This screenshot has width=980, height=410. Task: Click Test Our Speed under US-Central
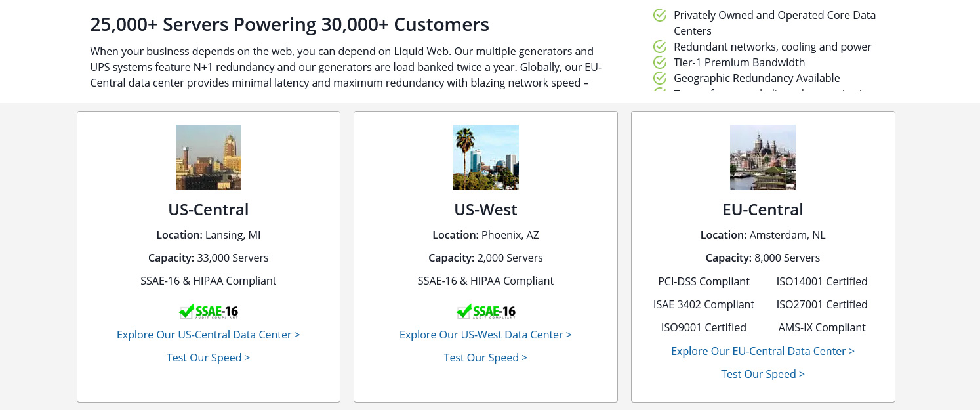[208, 358]
